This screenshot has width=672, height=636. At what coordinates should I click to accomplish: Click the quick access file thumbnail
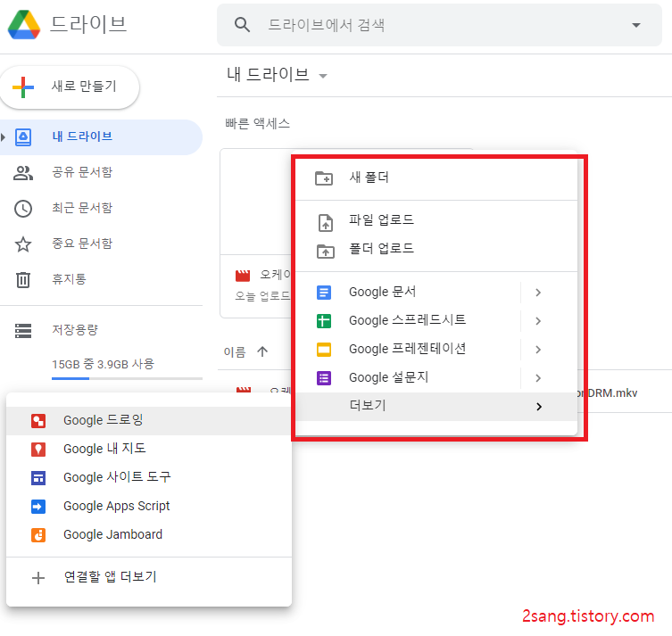click(x=256, y=202)
